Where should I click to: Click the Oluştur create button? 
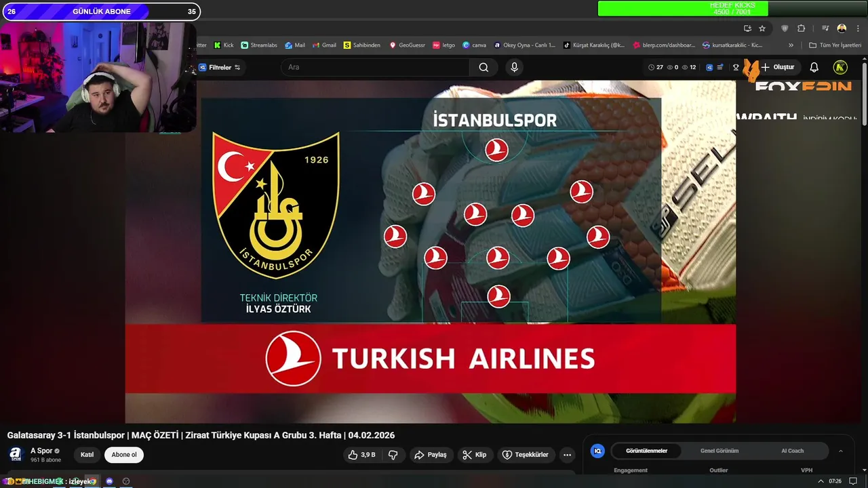[777, 67]
